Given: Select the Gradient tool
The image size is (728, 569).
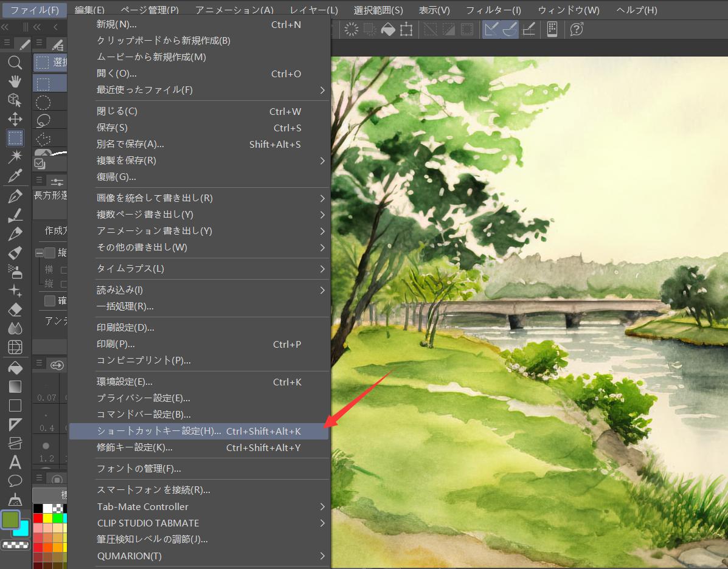Looking at the screenshot, I should point(15,387).
